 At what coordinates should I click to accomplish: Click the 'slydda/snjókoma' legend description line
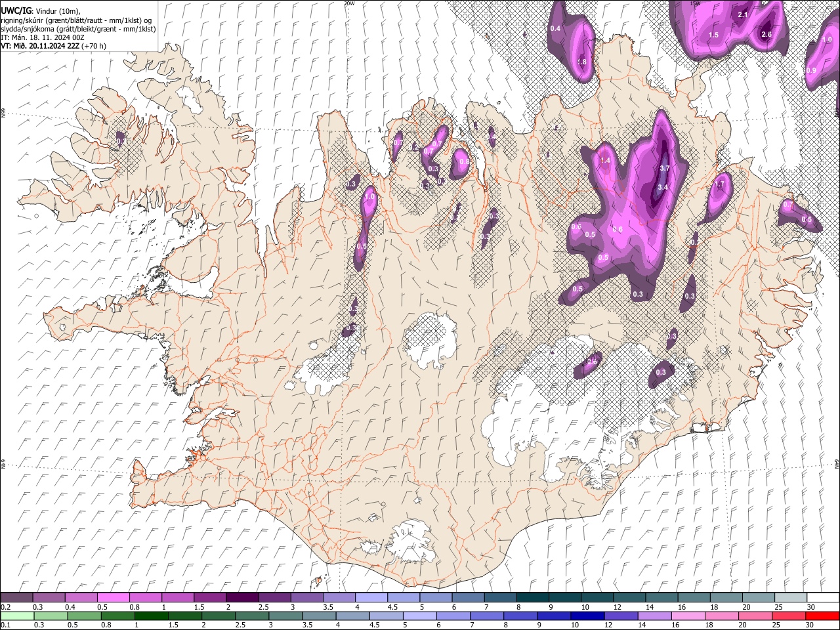click(78, 28)
